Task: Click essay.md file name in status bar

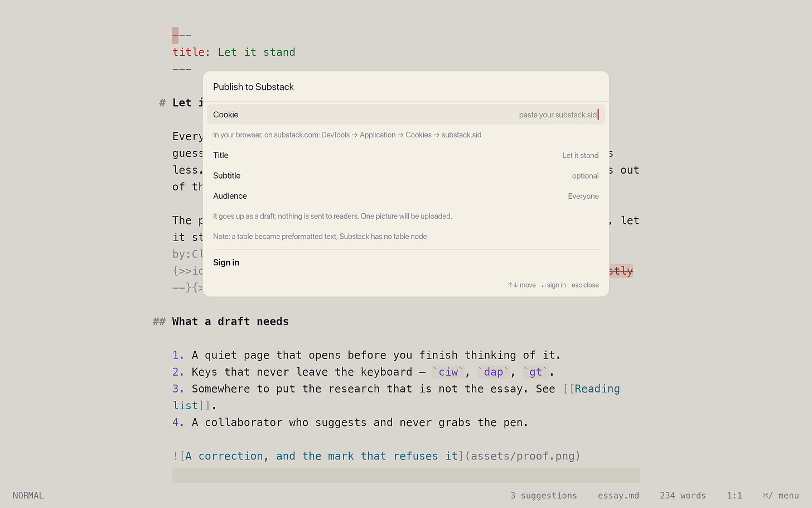Action: 618,495
